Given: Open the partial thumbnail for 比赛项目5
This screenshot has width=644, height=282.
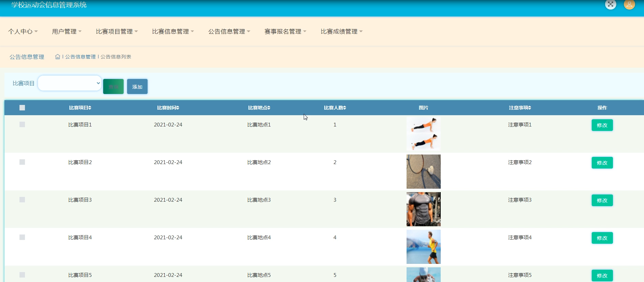Looking at the screenshot, I should click(424, 274).
